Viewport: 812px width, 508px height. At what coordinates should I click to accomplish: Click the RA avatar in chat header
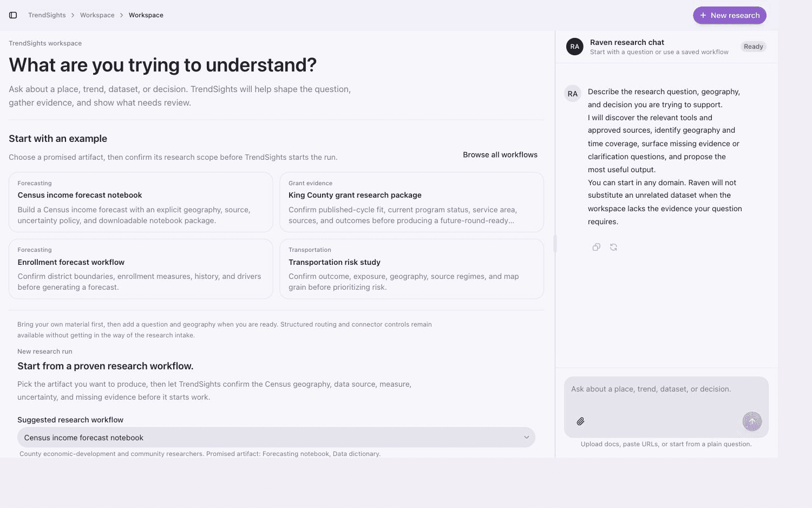pyautogui.click(x=575, y=47)
